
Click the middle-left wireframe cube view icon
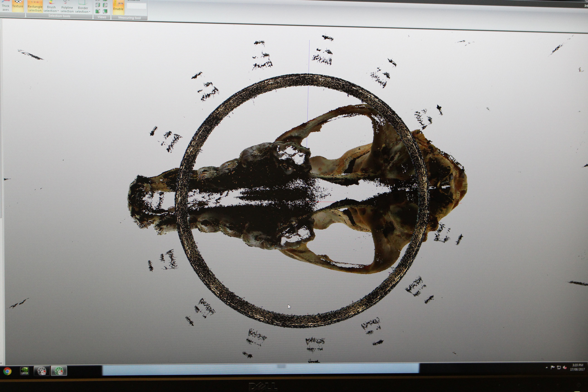98,5
